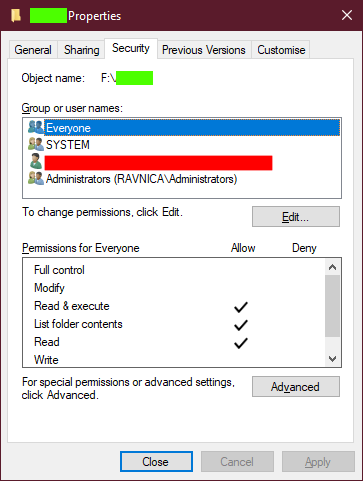Open Advanced security settings
The image size is (363, 481).
click(296, 387)
